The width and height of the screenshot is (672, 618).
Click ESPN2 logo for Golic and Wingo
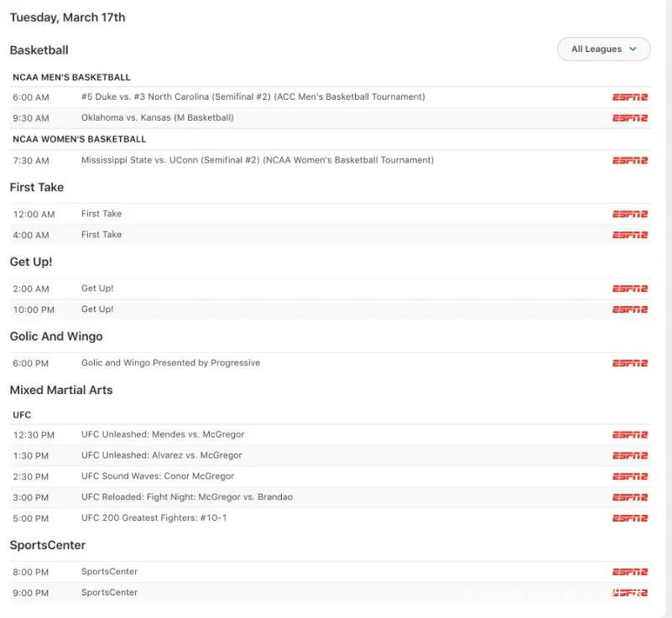pyautogui.click(x=630, y=363)
